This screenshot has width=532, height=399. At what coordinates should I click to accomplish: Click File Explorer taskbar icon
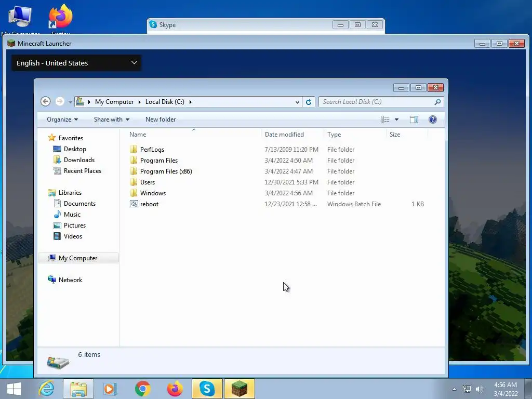coord(78,389)
